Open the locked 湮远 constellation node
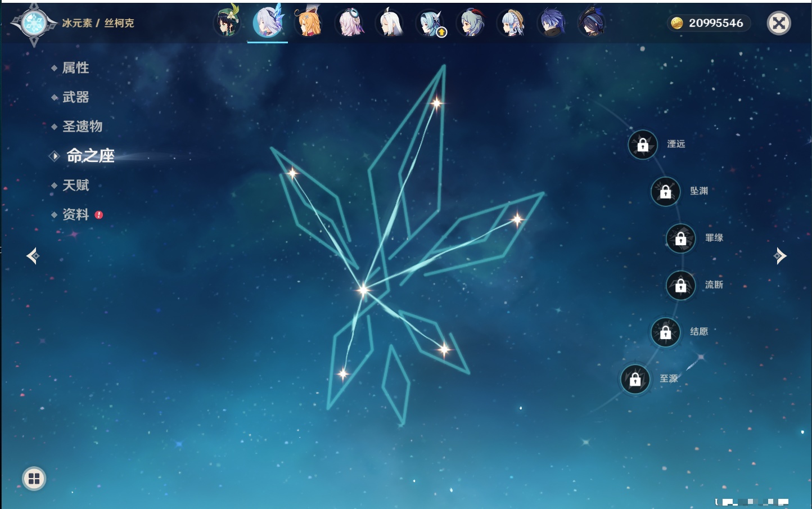Viewport: 812px width, 509px height. click(643, 145)
